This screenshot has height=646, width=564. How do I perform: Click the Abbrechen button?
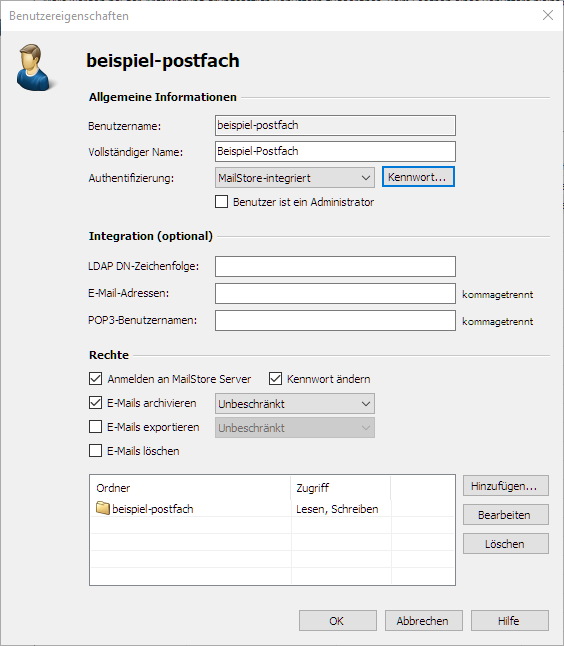point(424,620)
